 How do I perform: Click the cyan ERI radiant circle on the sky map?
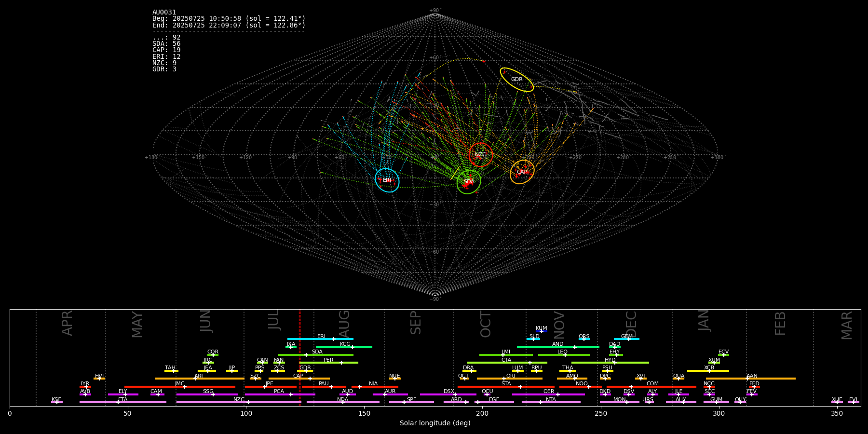click(x=387, y=180)
